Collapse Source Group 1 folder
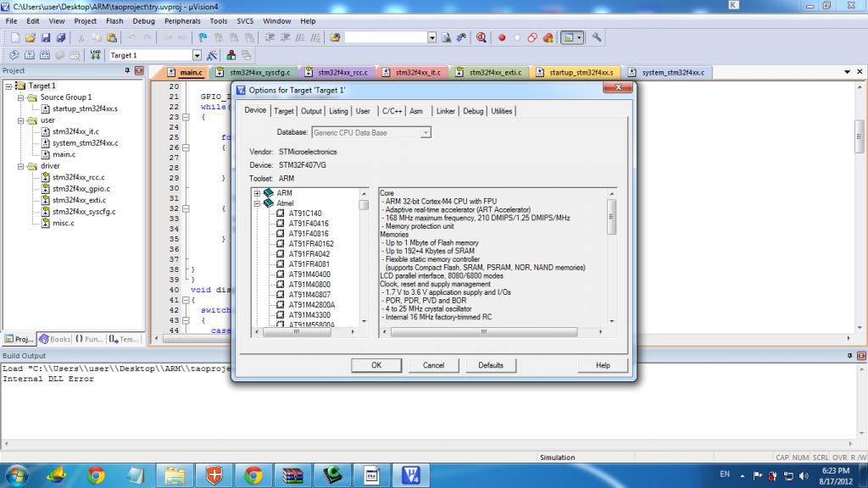 pos(20,97)
